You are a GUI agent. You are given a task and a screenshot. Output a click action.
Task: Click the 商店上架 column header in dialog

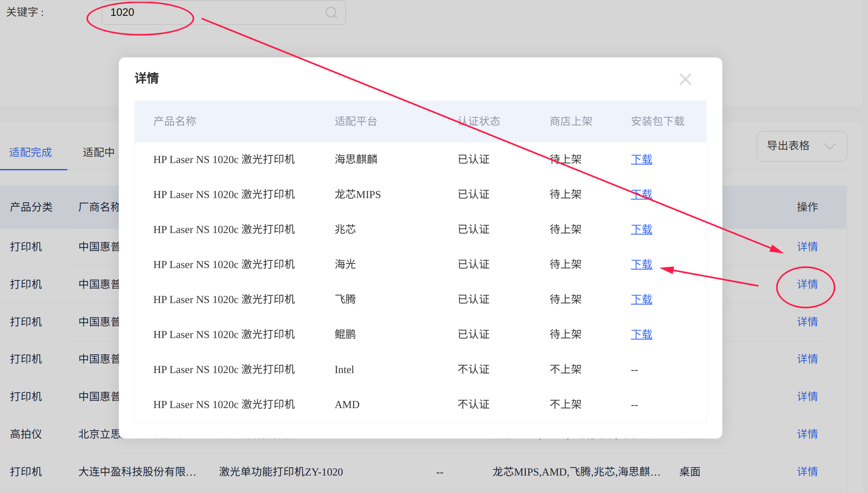pyautogui.click(x=571, y=121)
